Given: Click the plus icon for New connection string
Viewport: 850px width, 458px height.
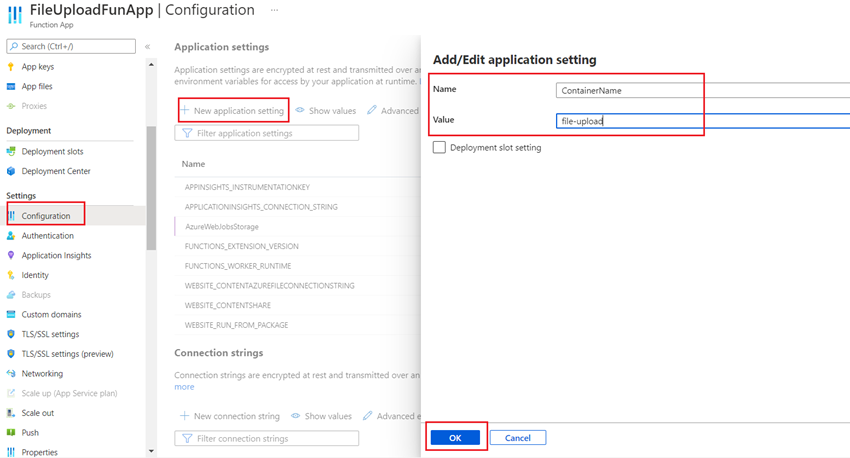Looking at the screenshot, I should click(x=184, y=416).
